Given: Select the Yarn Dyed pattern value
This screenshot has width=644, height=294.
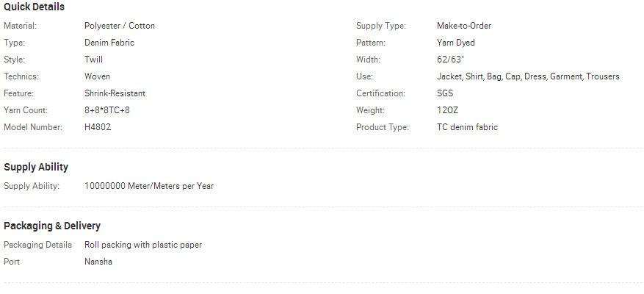Looking at the screenshot, I should coord(456,43).
